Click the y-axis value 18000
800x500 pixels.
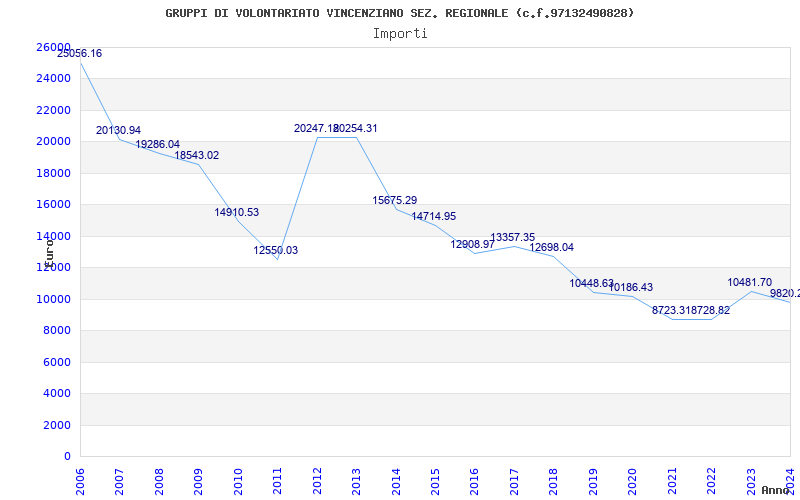pos(53,173)
